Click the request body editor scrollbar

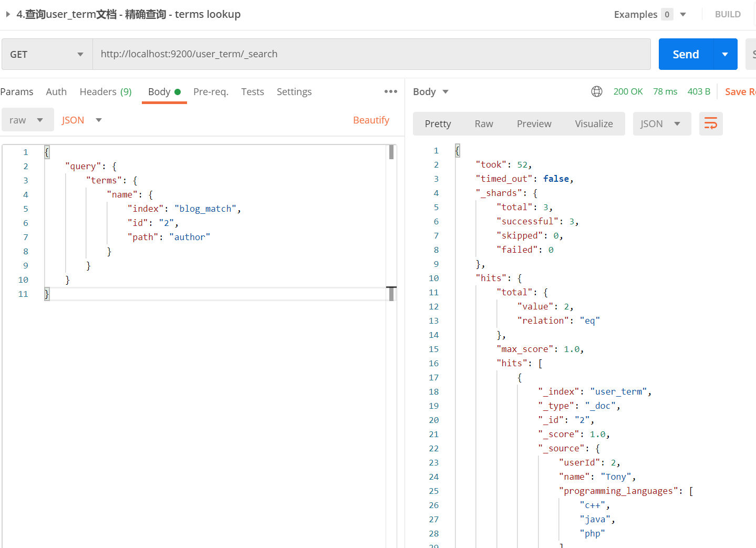click(391, 153)
